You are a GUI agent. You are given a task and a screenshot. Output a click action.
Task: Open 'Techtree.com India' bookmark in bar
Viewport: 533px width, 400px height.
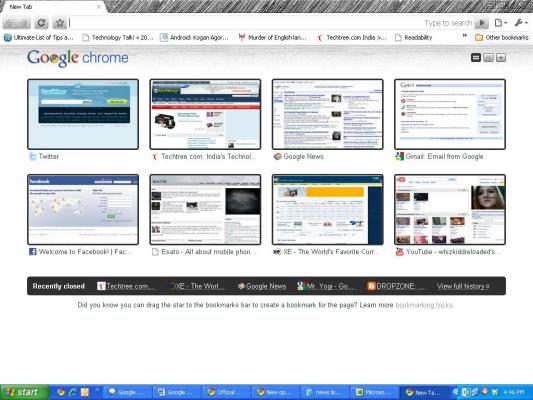click(351, 37)
